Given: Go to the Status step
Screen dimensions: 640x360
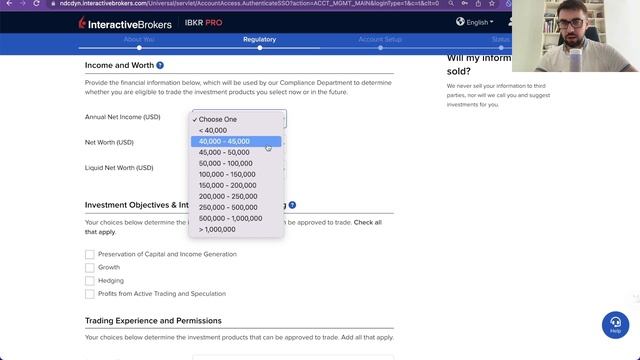Looking at the screenshot, I should point(501,40).
